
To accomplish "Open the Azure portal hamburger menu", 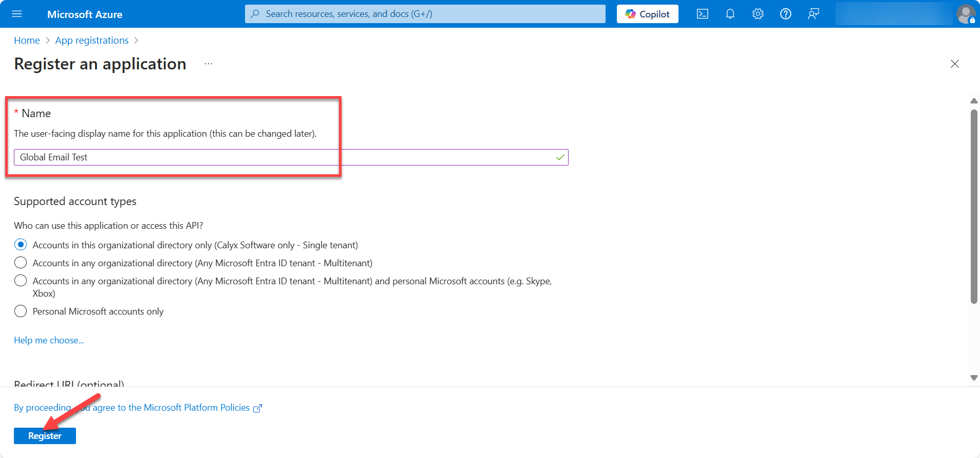I will (17, 14).
